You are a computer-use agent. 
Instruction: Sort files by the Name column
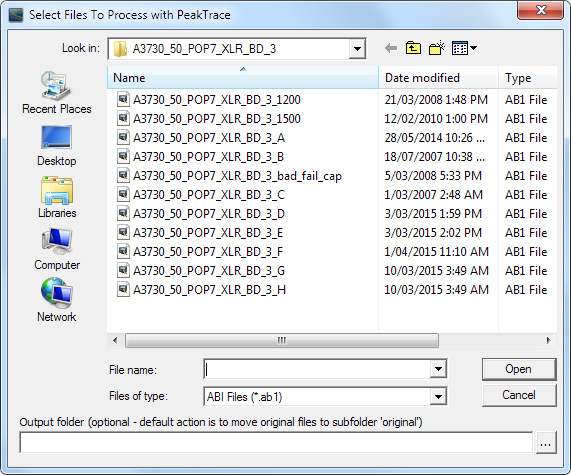tap(243, 77)
